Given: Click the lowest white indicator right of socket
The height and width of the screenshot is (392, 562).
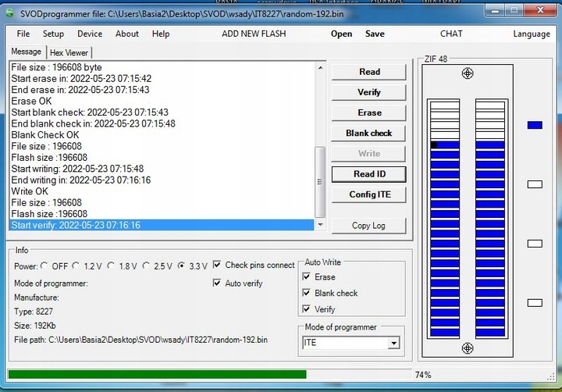Looking at the screenshot, I should point(535,303).
